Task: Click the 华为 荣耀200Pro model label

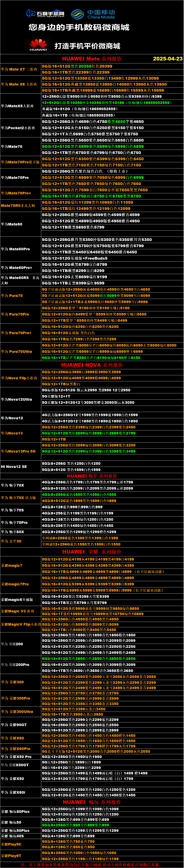Action: coord(15,665)
